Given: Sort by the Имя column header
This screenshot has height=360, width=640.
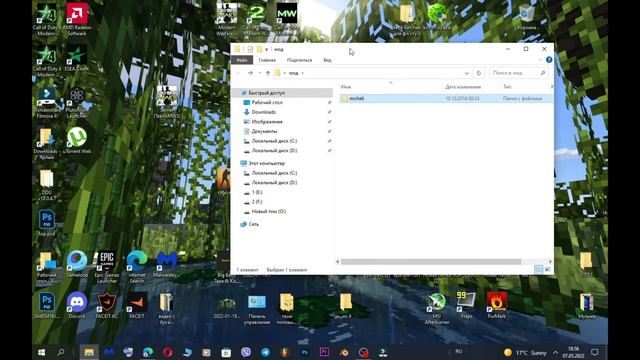Looking at the screenshot, I should [346, 87].
